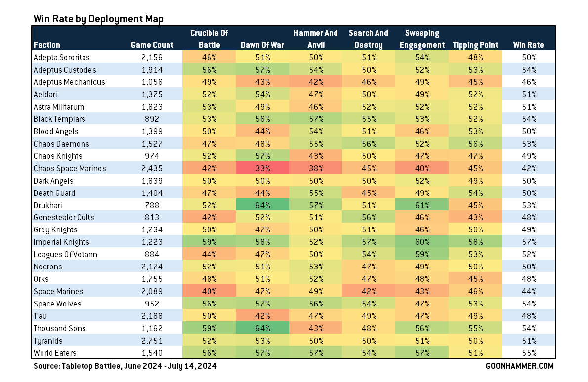Click Adepta Sororitas game count 2,156
Image resolution: width=588 pixels, height=382 pixels.
coord(152,58)
